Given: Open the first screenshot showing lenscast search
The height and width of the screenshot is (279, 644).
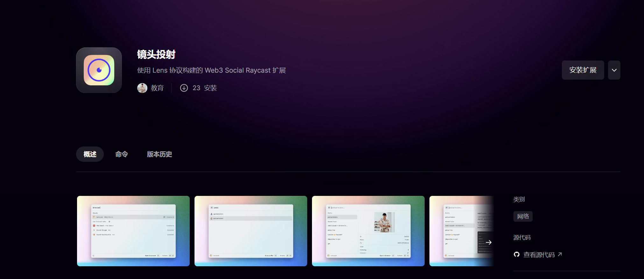Looking at the screenshot, I should [x=133, y=231].
